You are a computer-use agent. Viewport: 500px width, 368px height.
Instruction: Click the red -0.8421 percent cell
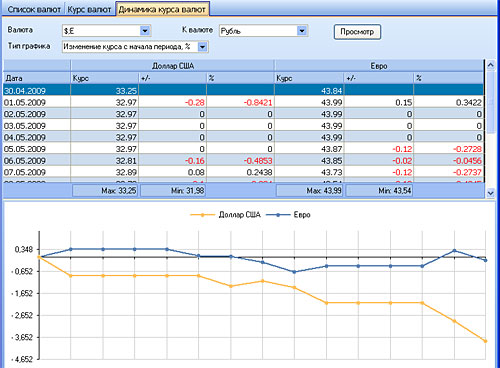click(x=240, y=102)
